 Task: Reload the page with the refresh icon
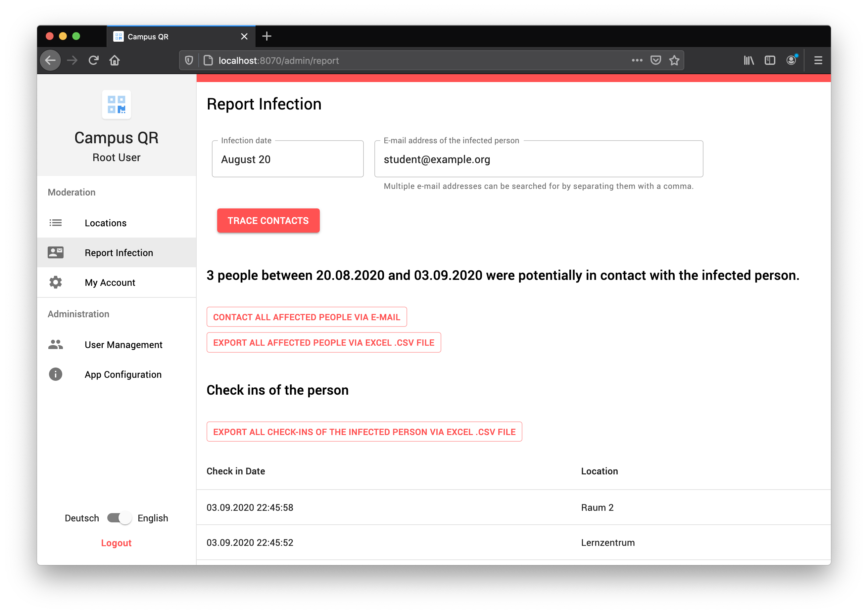[93, 61]
